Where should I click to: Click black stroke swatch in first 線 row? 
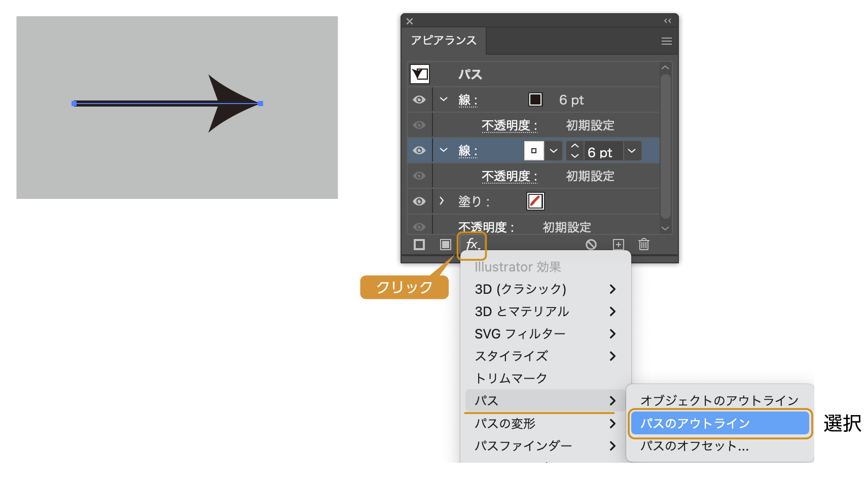pos(535,99)
